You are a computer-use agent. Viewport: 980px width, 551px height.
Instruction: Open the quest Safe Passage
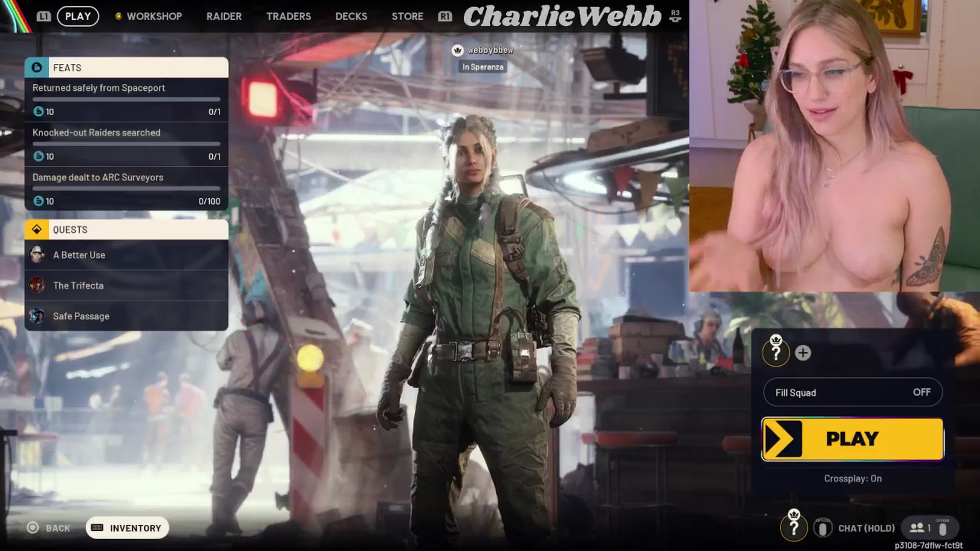coord(127,316)
